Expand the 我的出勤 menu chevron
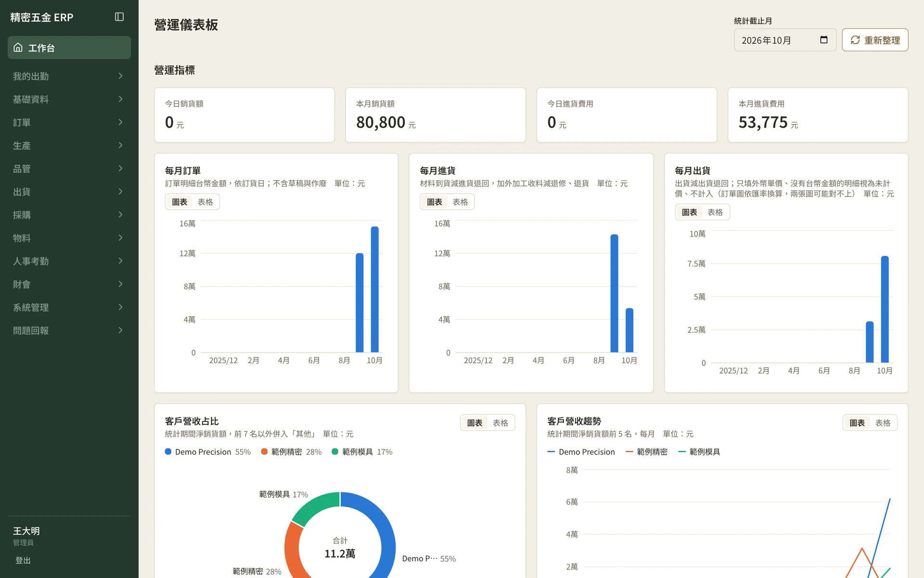Screen dimensions: 924x578 pyautogui.click(x=120, y=76)
